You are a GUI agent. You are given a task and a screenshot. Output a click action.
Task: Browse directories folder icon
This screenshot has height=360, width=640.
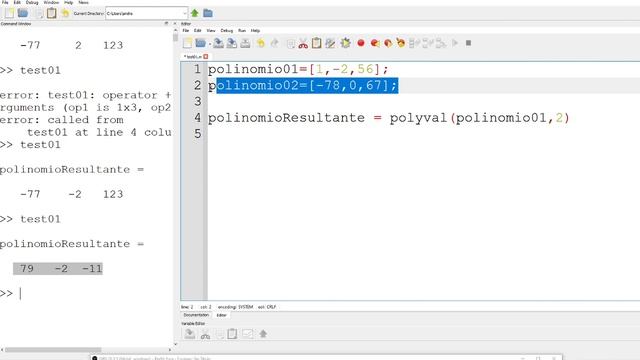[x=208, y=13]
